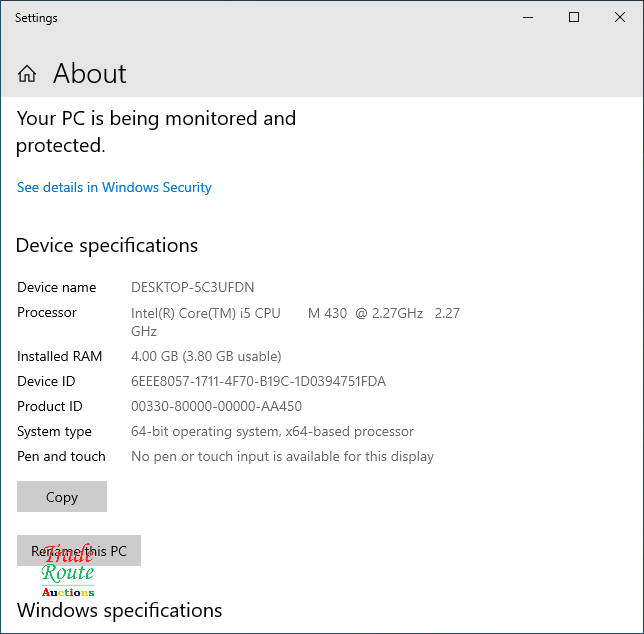Screen dimensions: 644x634
Task: Minimize the Settings window
Action: coord(527,18)
